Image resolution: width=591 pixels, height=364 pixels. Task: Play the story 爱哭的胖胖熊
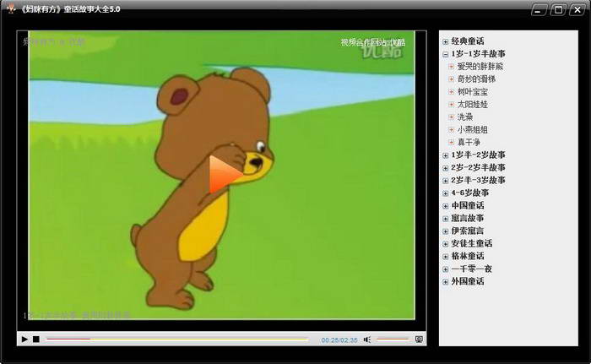coord(480,67)
